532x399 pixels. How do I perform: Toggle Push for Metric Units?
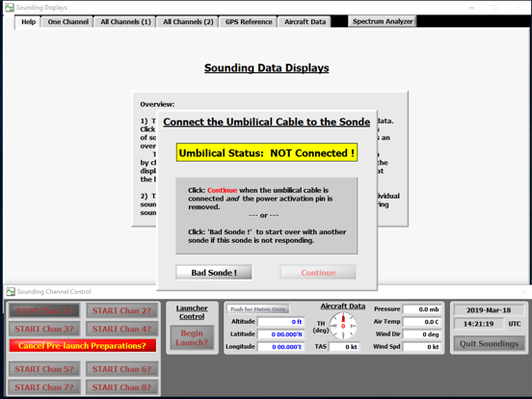pos(258,309)
